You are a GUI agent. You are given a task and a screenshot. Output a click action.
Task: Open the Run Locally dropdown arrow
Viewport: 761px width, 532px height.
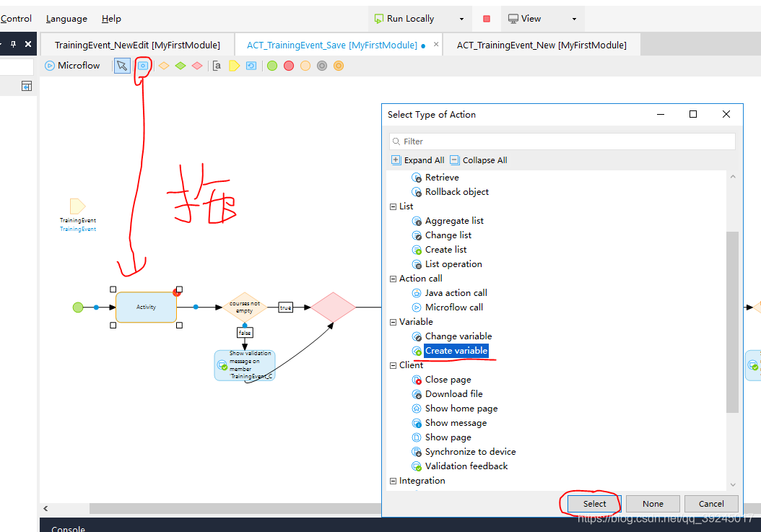[x=462, y=19]
